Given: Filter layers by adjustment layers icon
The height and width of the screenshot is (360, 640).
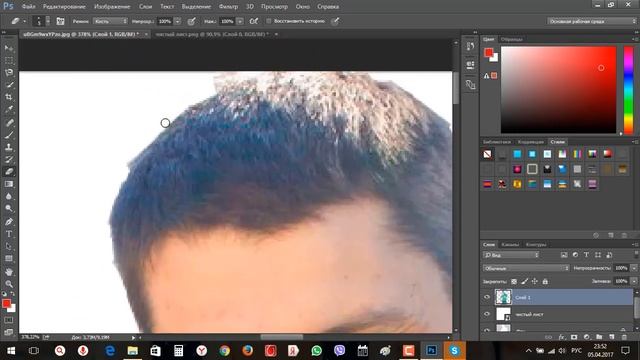Looking at the screenshot, I should point(575,255).
